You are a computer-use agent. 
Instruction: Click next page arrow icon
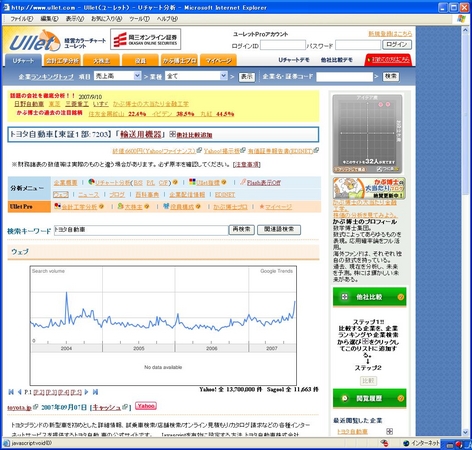[x=87, y=392]
